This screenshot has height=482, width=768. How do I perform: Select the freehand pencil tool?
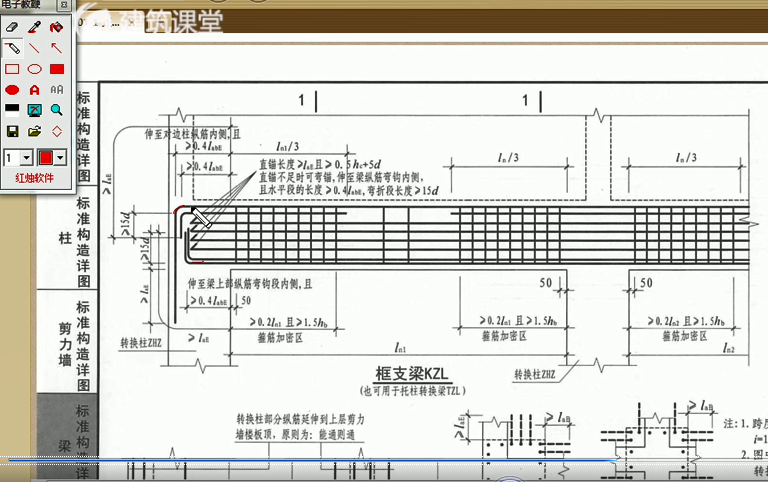[x=12, y=48]
